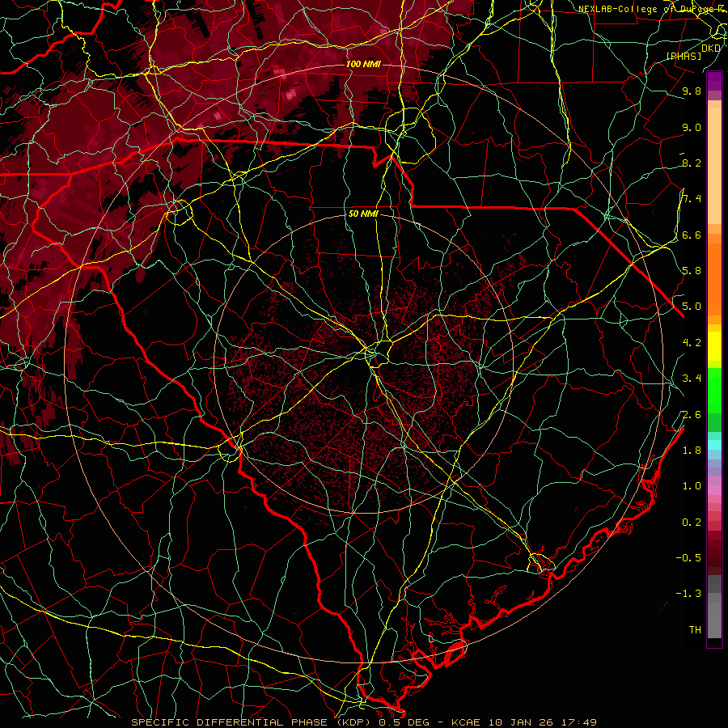
Task: Click the yellow segment of the color bar near 4.2
Action: (x=714, y=346)
